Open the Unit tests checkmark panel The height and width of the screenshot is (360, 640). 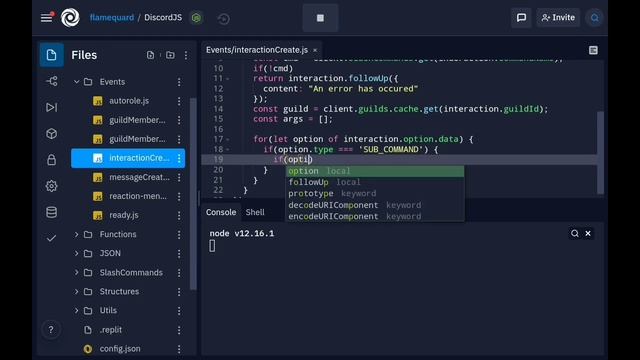(x=51, y=238)
